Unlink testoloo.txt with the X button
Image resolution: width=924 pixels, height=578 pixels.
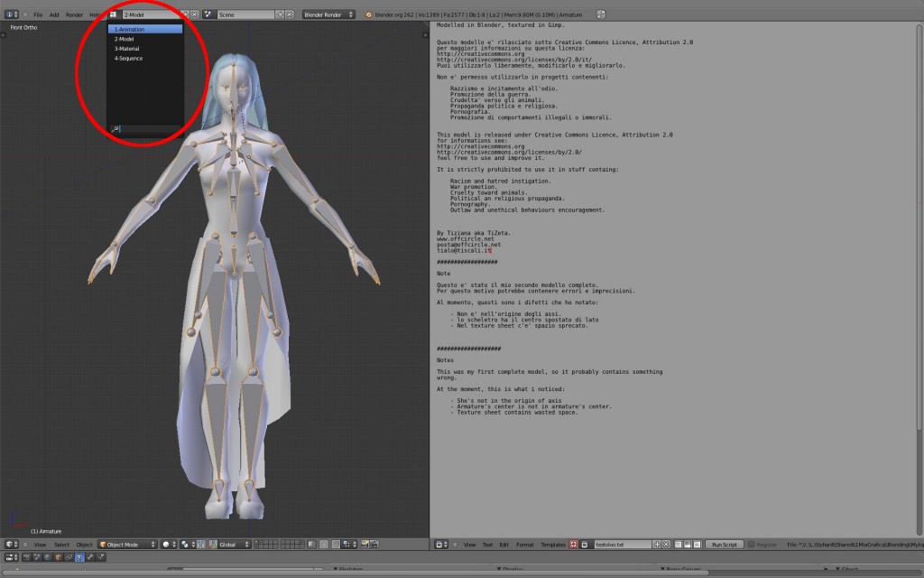666,544
